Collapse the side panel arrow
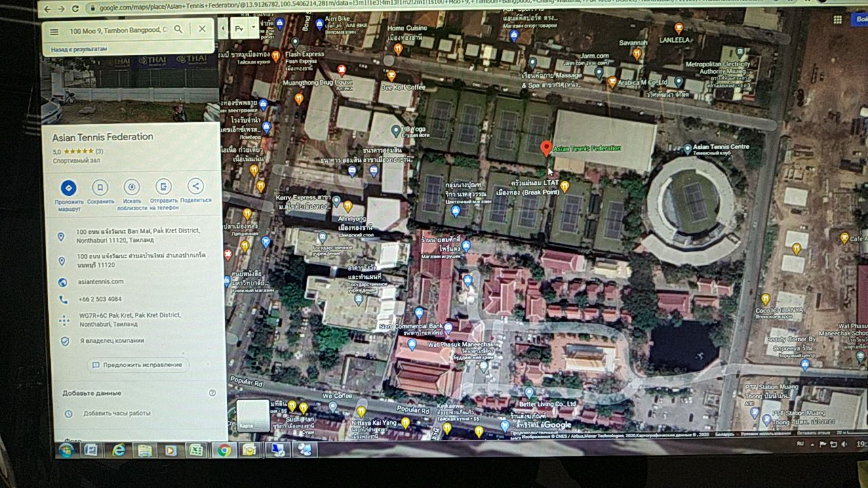Image resolution: width=868 pixels, height=488 pixels. (x=223, y=28)
